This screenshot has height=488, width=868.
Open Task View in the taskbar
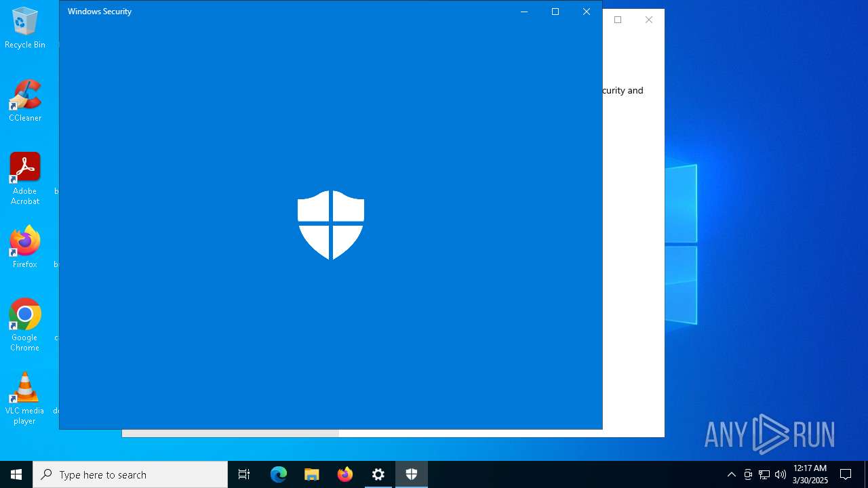pyautogui.click(x=244, y=474)
